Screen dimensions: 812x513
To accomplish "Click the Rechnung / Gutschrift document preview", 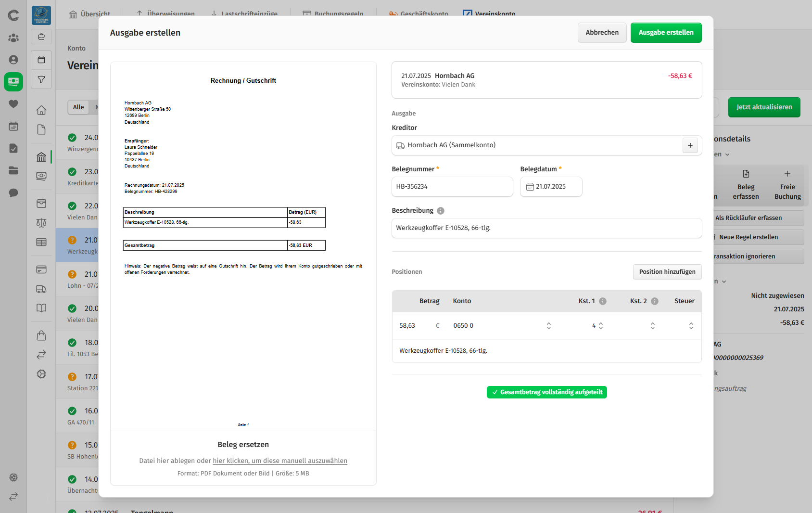I will [x=243, y=246].
